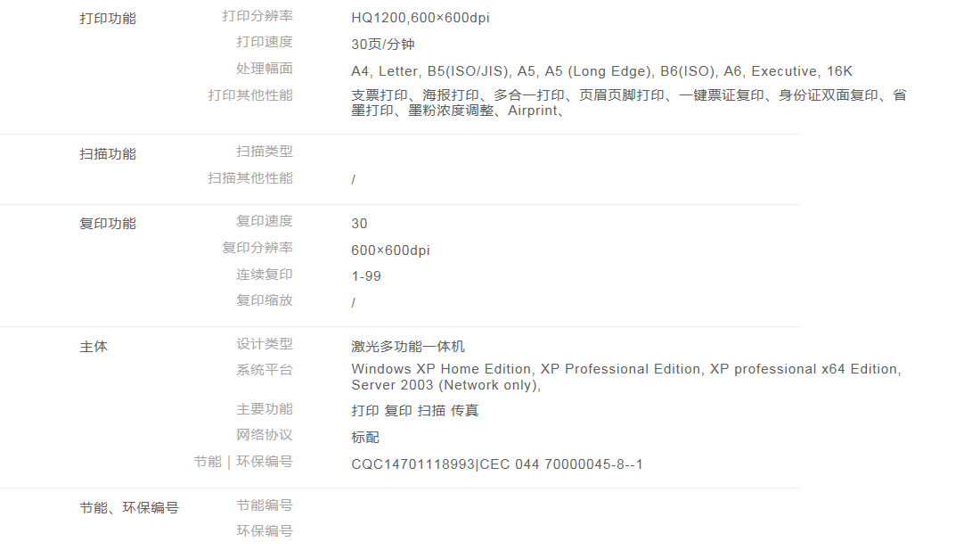Select the CQC14701118993 certification number text
The width and height of the screenshot is (980, 550).
[x=413, y=464]
